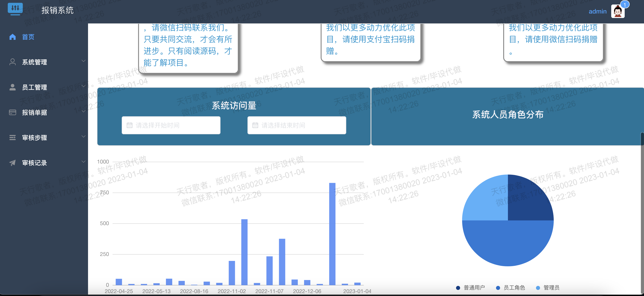This screenshot has height=296, width=644.
Task: Expand the 审核步骤 submenu arrow
Action: (x=84, y=137)
